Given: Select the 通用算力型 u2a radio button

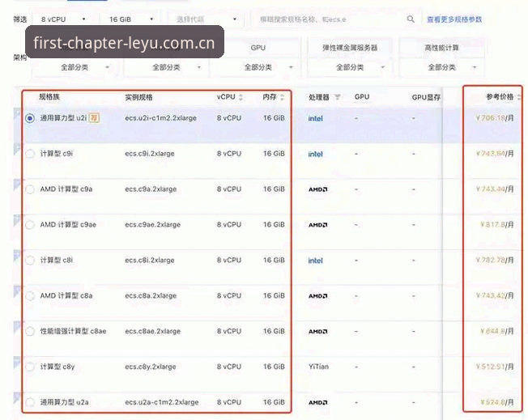Looking at the screenshot, I should pyautogui.click(x=30, y=402).
